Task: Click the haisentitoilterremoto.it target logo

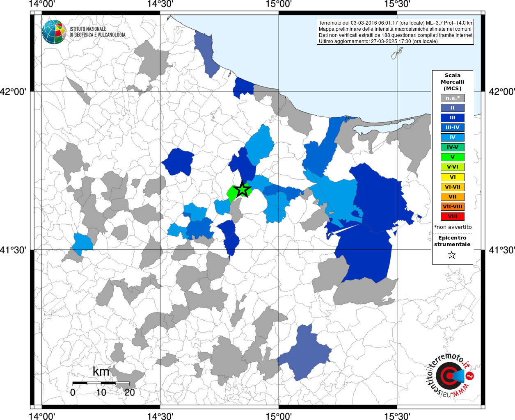Action: 451,375
